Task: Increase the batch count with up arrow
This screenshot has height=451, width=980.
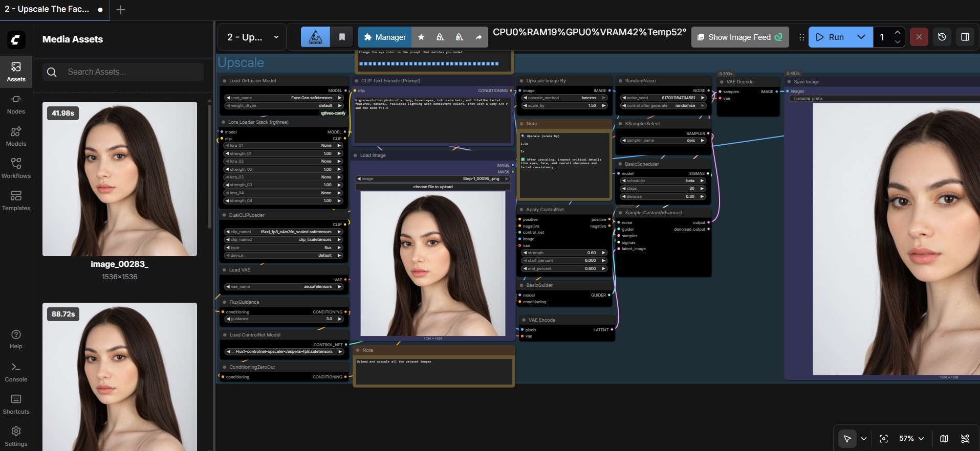Action: pyautogui.click(x=897, y=32)
